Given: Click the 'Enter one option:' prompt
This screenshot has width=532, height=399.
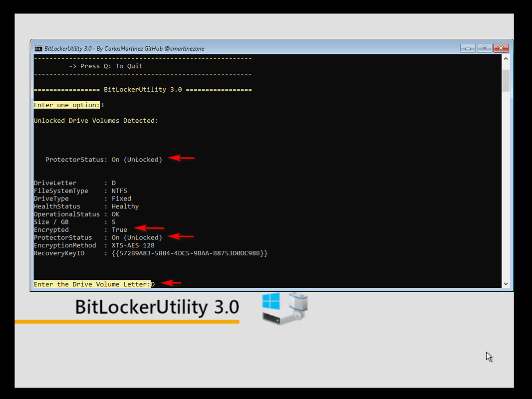Looking at the screenshot, I should 66,105.
